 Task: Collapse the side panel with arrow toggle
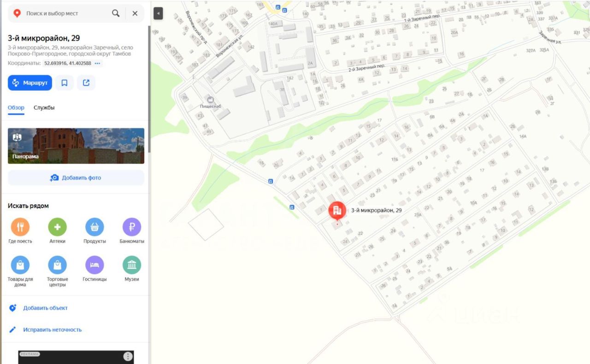158,13
